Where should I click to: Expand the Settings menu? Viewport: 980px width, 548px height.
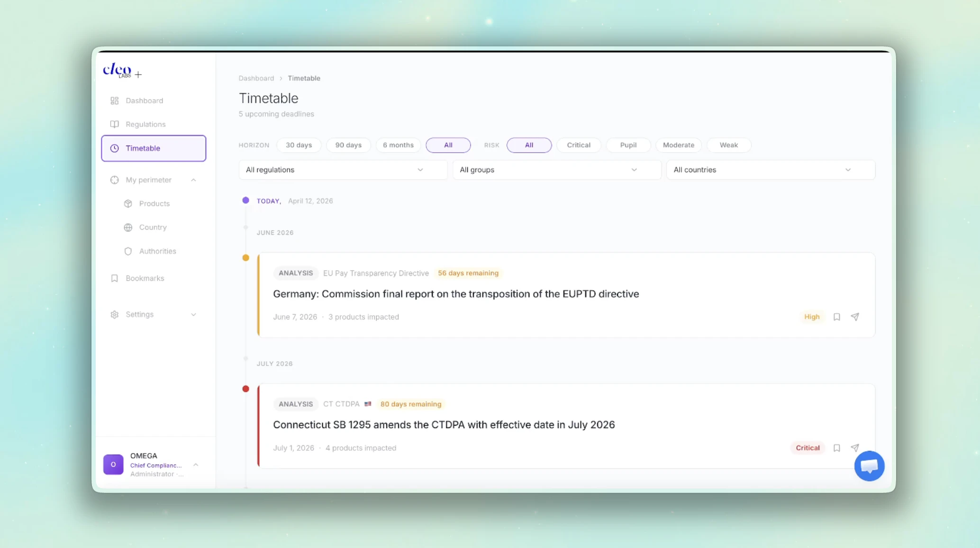coord(193,314)
